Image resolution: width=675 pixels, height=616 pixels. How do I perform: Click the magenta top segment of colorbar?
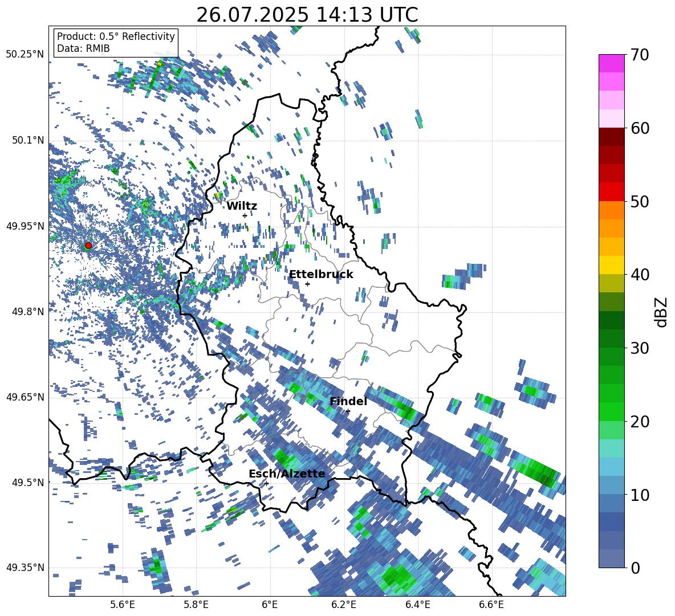611,63
